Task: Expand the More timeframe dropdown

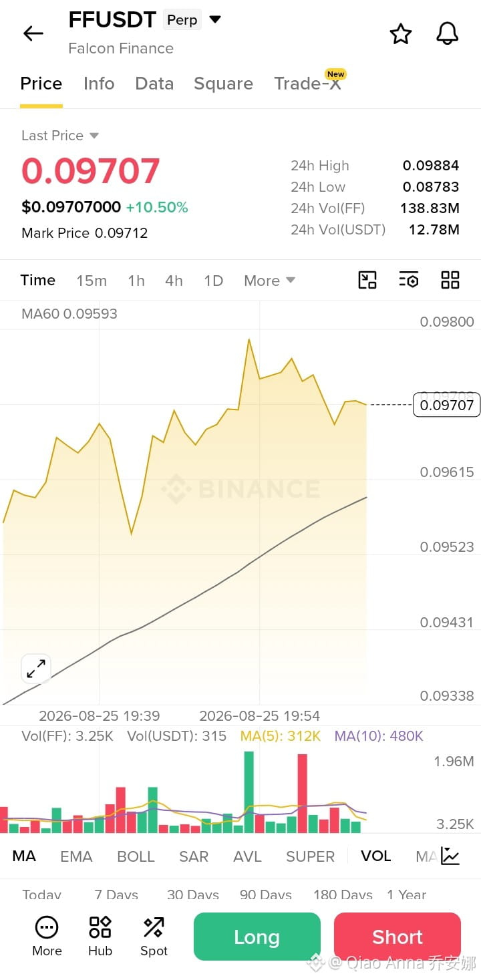Action: (x=269, y=281)
